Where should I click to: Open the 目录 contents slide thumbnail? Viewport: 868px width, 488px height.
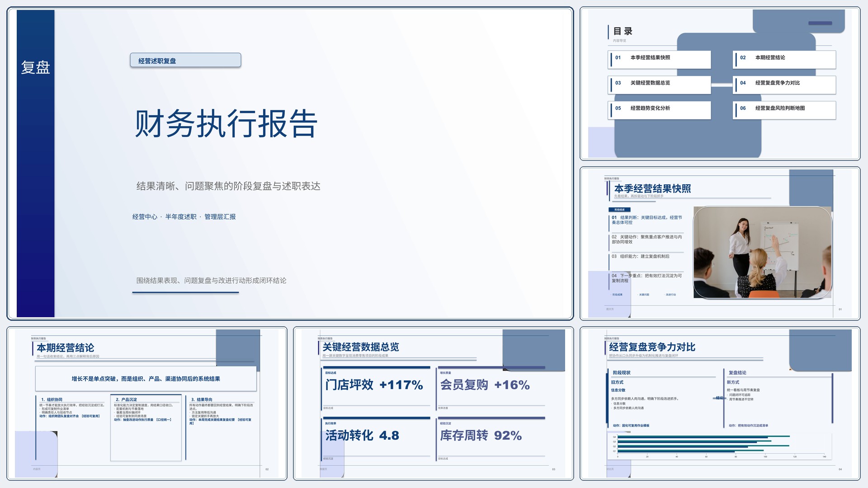click(720, 84)
